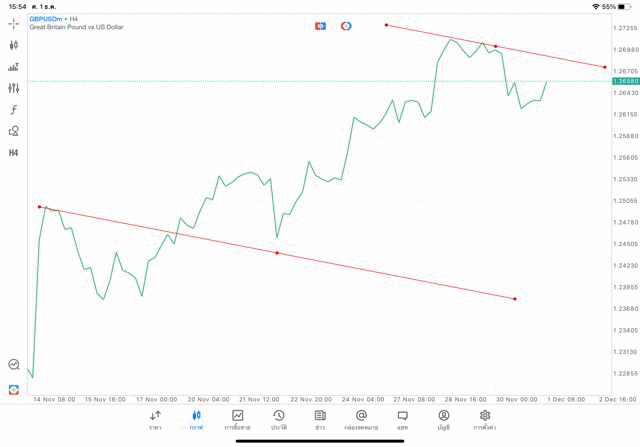This screenshot has width=640, height=447.
Task: Open the new order trade icon
Action: point(14,67)
